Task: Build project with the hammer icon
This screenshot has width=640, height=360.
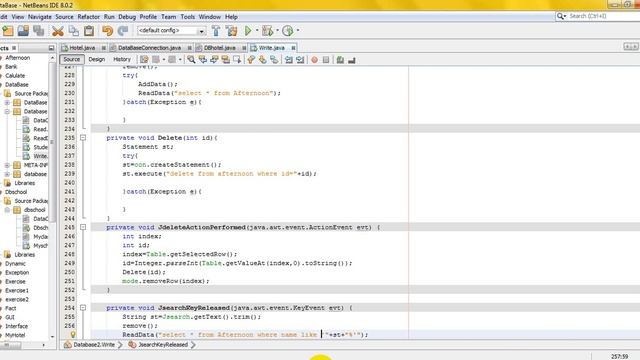Action: click(x=216, y=31)
